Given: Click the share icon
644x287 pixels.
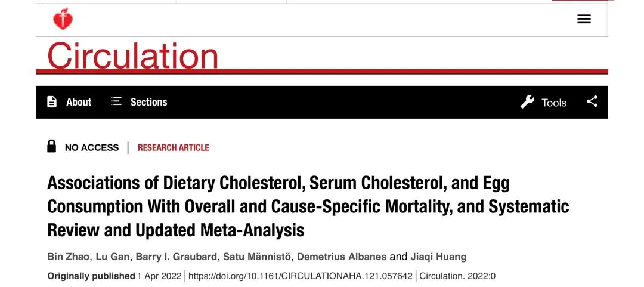Looking at the screenshot, I should (x=592, y=101).
